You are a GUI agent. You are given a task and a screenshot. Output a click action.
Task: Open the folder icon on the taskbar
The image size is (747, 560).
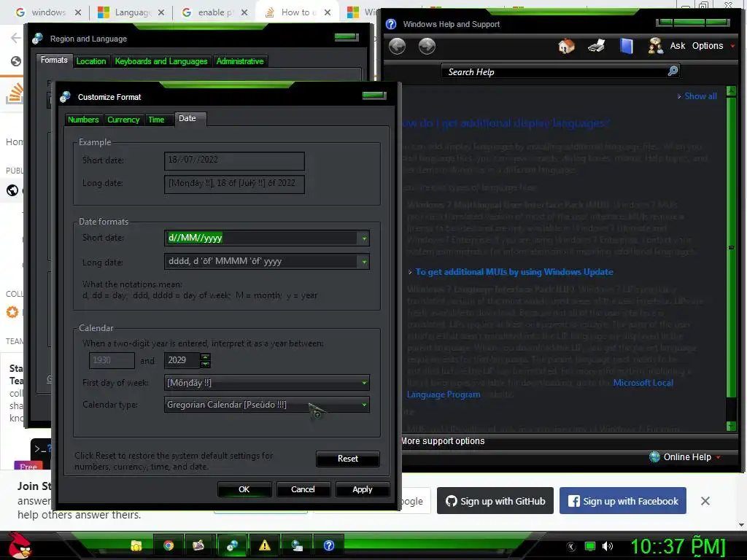click(x=136, y=545)
